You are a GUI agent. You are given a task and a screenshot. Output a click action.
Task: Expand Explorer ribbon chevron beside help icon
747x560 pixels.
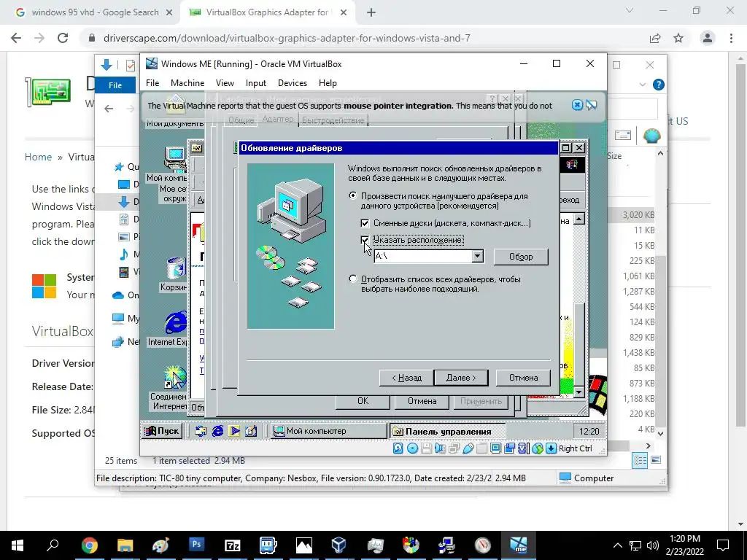(643, 85)
